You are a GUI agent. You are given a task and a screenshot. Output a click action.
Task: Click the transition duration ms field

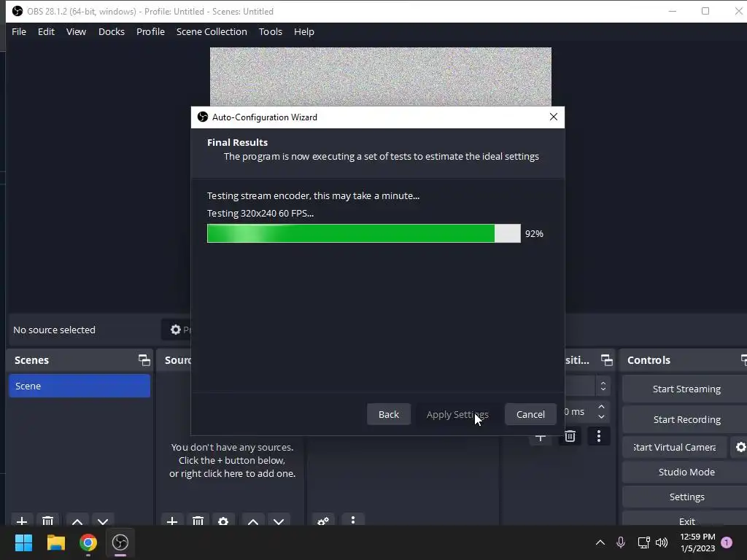point(579,412)
